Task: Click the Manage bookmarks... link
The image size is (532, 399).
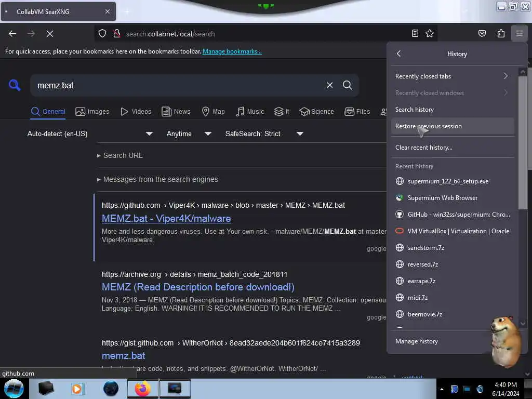Action: [232, 51]
